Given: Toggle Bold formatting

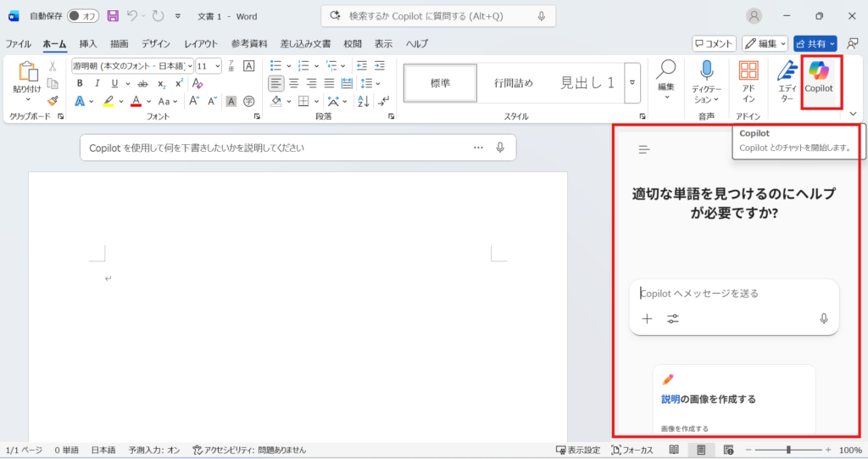Looking at the screenshot, I should [80, 83].
